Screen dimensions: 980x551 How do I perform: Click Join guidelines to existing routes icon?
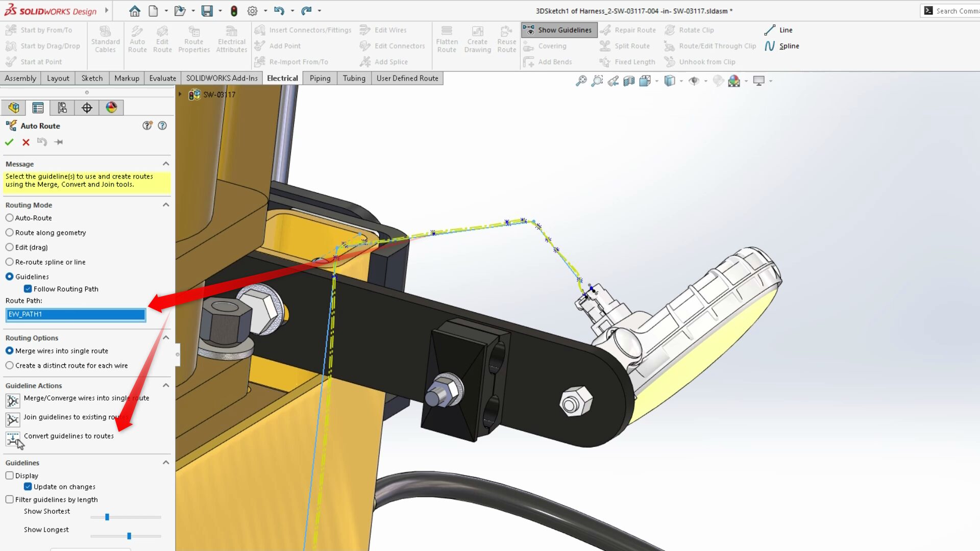pos(12,419)
